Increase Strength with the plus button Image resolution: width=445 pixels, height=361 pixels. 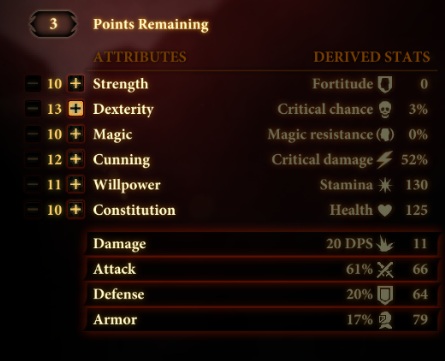pyautogui.click(x=76, y=83)
